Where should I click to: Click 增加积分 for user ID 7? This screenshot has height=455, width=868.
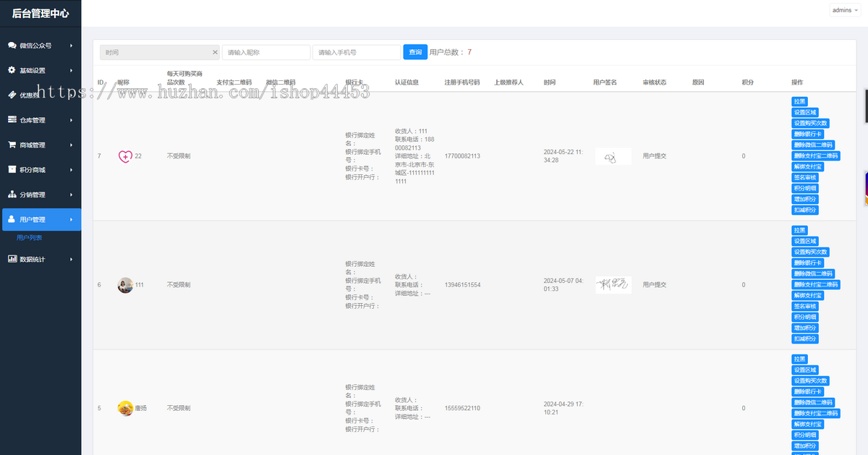point(805,199)
